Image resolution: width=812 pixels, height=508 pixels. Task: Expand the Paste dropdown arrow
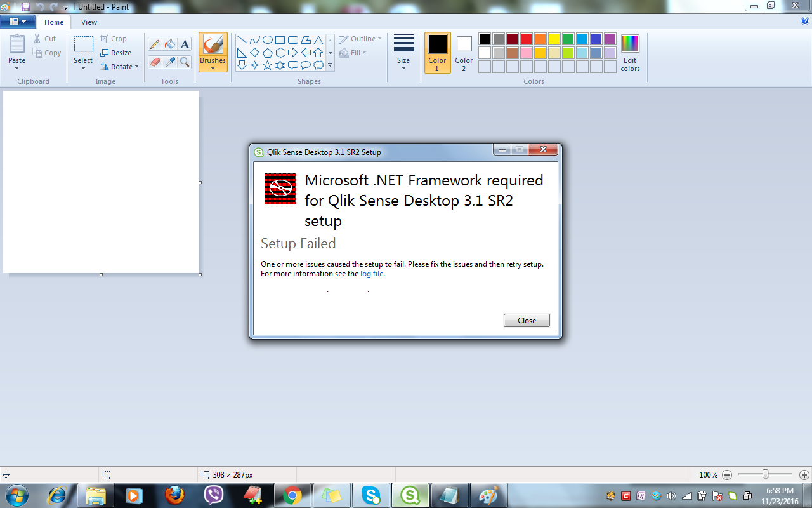[x=17, y=69]
